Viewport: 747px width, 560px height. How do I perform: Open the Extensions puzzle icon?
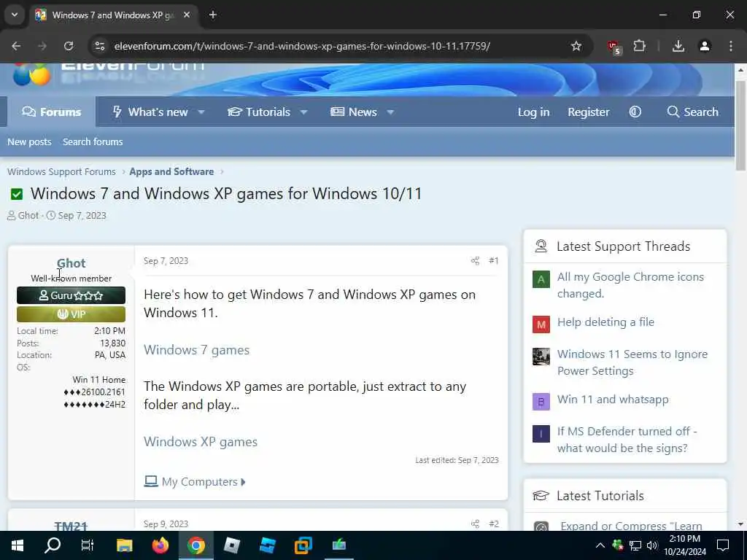(639, 46)
